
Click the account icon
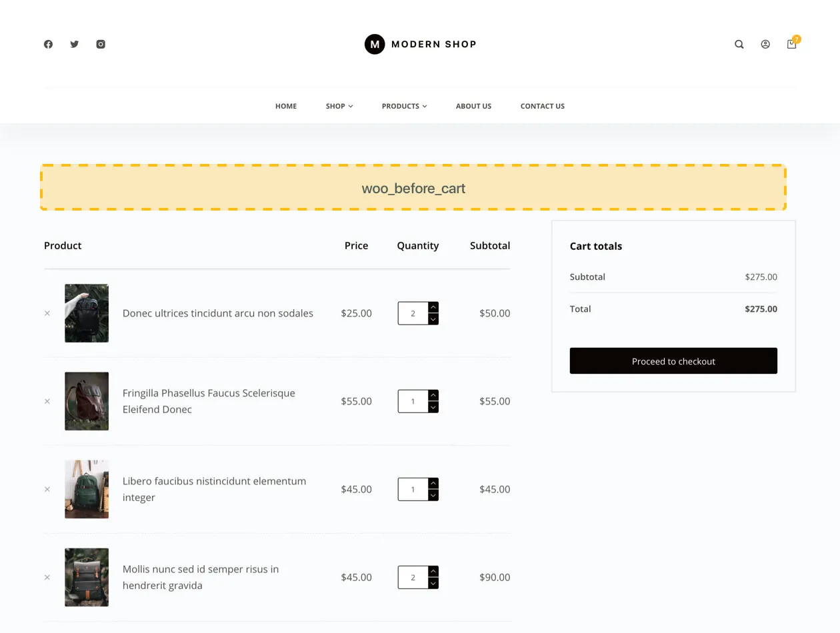click(x=765, y=44)
